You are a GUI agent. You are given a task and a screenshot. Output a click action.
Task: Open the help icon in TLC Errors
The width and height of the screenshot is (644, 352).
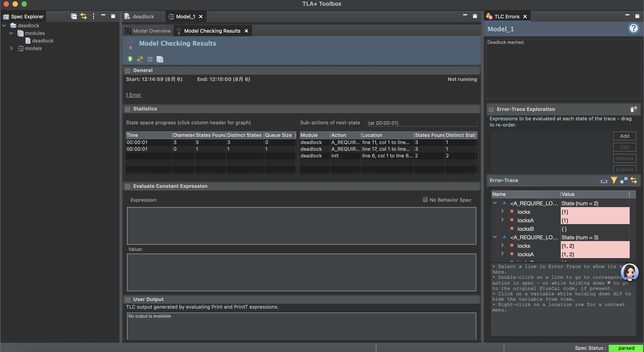coord(633,28)
